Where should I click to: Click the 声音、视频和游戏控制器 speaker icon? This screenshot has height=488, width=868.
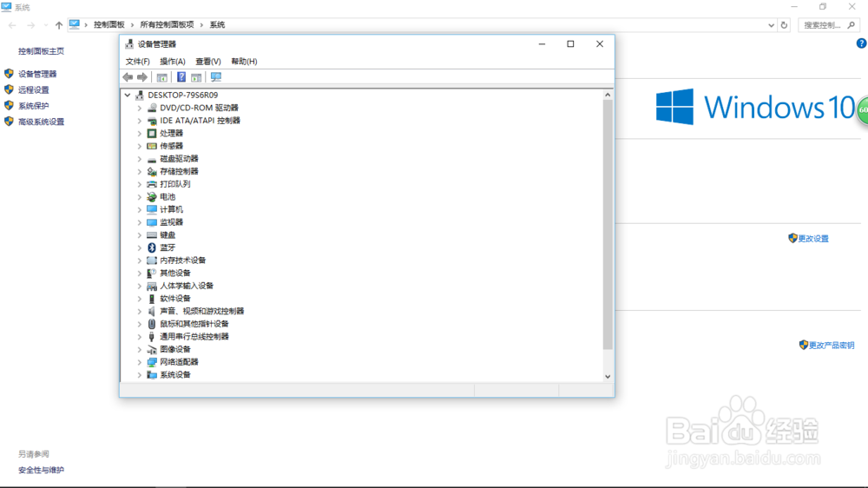(x=152, y=312)
